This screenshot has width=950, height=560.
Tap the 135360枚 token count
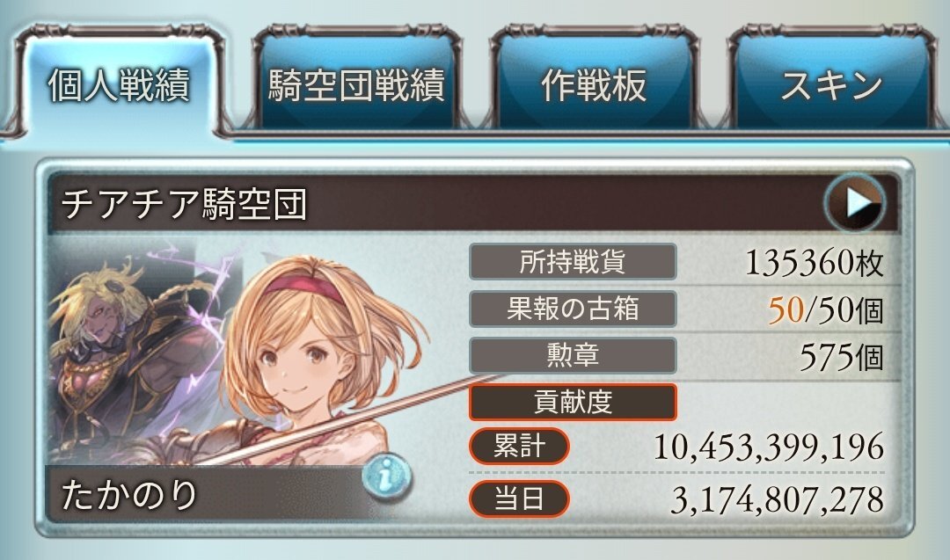tap(814, 263)
